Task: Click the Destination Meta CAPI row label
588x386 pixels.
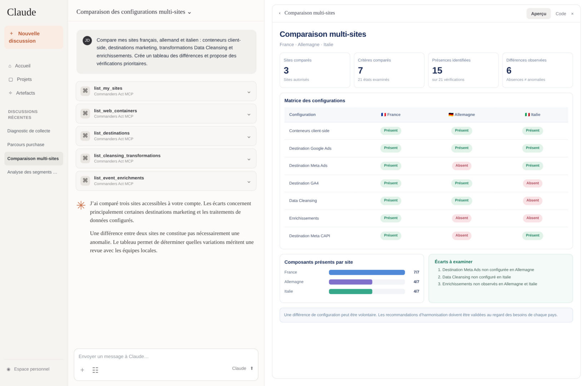Action: tap(309, 236)
